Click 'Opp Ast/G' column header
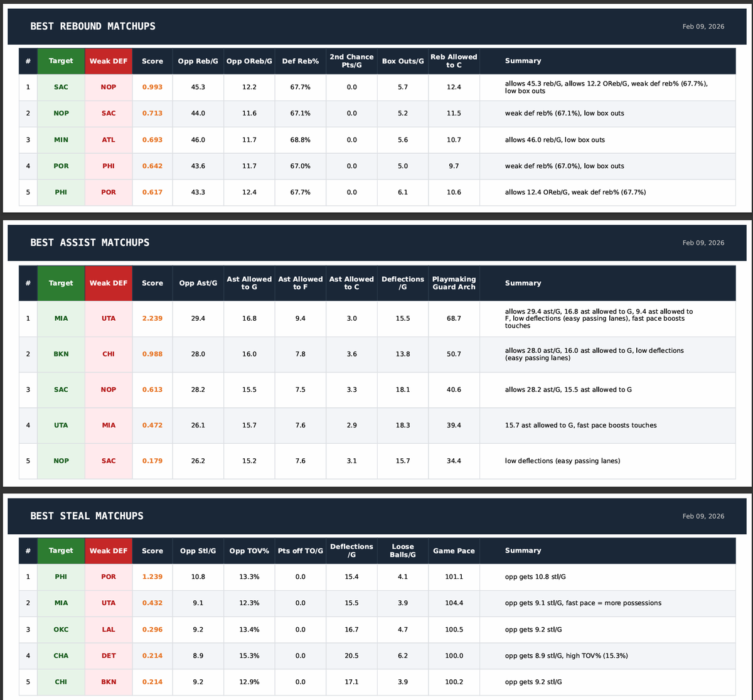This screenshot has height=700, width=753. click(198, 283)
